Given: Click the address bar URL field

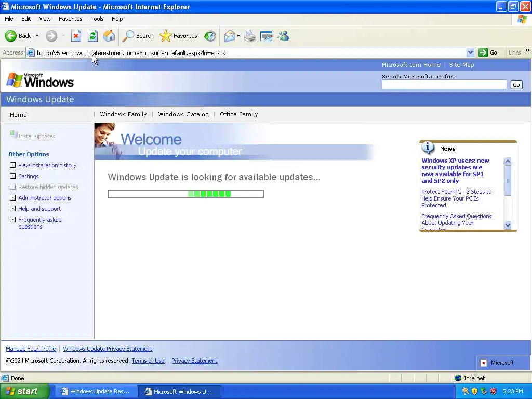Looking at the screenshot, I should (251, 52).
